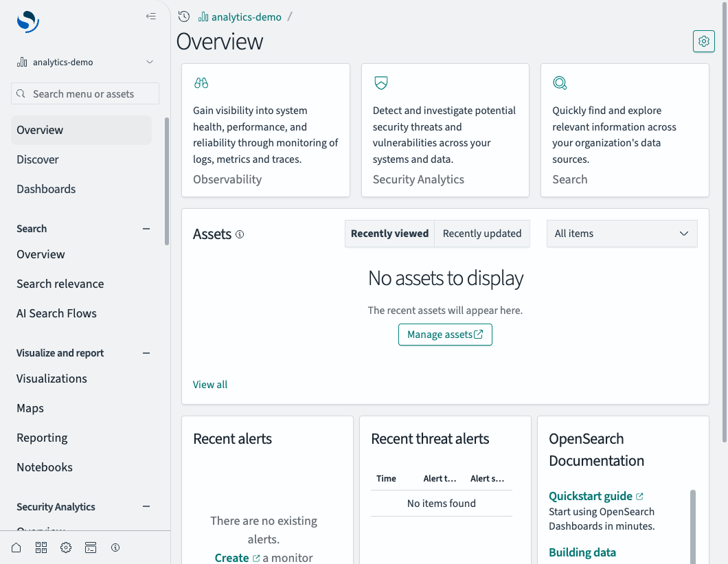Open Overview page settings gear
The image size is (728, 564).
tap(704, 41)
